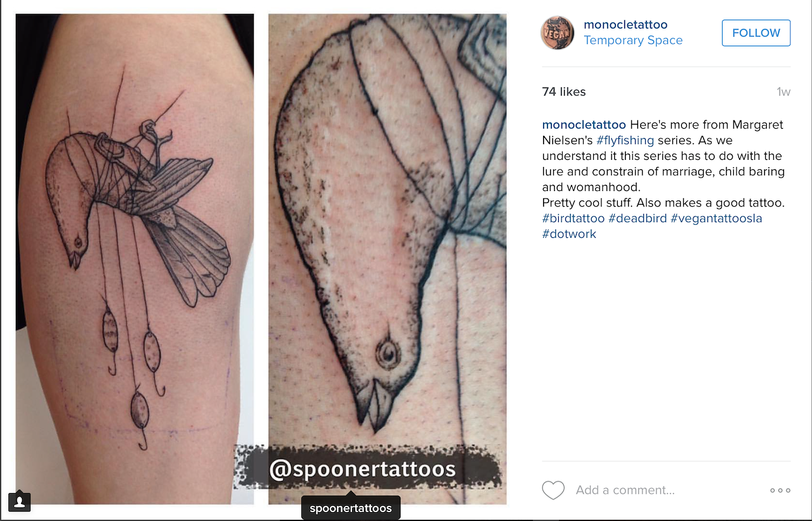Select the right close-up bird head photo
Screen dimensions: 812x521
[387, 259]
